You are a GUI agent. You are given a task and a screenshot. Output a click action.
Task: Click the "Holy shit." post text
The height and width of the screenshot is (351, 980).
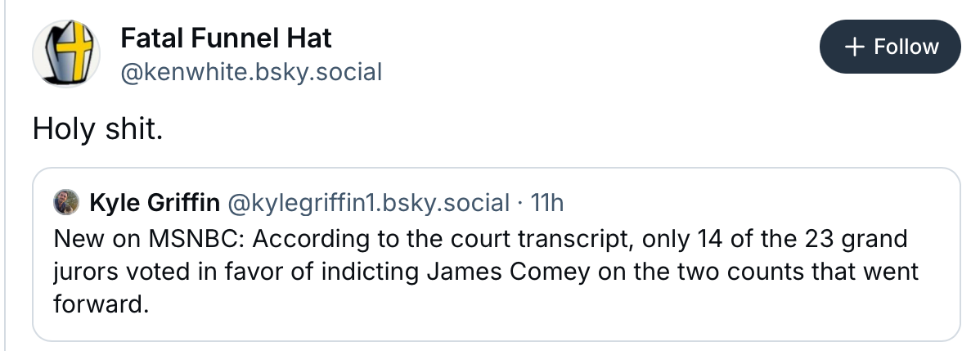[x=97, y=128]
